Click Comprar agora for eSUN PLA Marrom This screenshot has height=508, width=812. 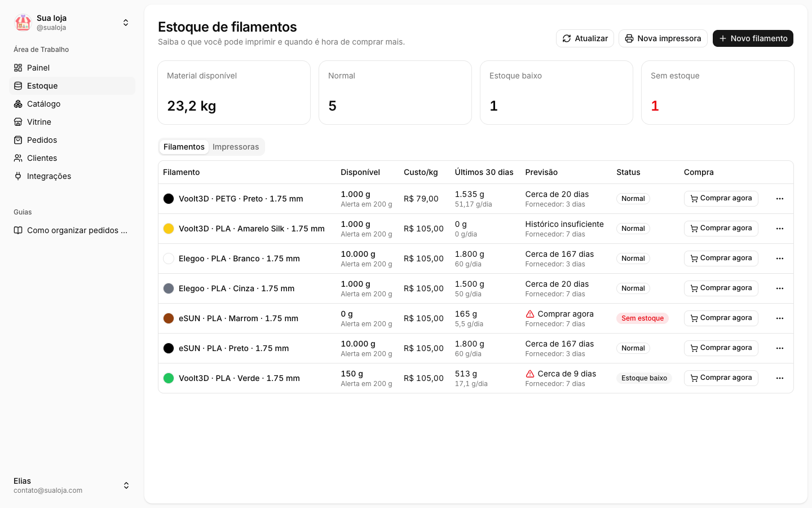coord(721,318)
